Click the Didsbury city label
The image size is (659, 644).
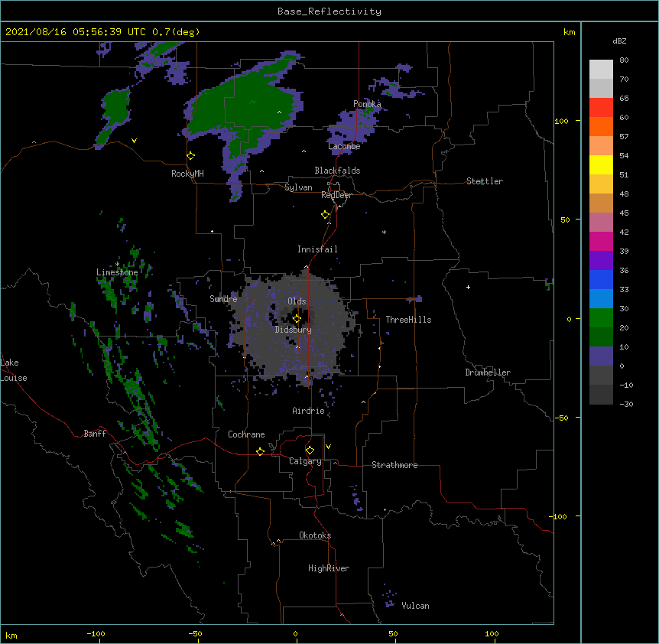294,330
